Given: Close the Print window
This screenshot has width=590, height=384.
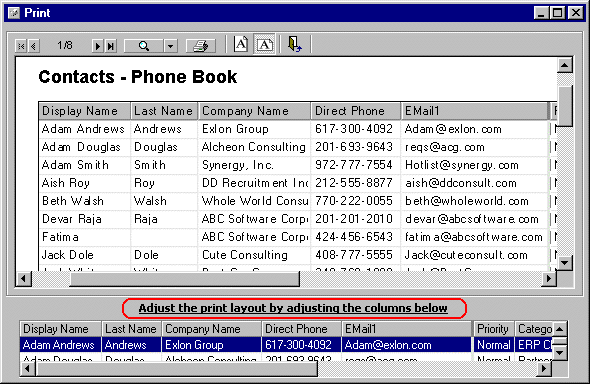Looking at the screenshot, I should tap(576, 13).
